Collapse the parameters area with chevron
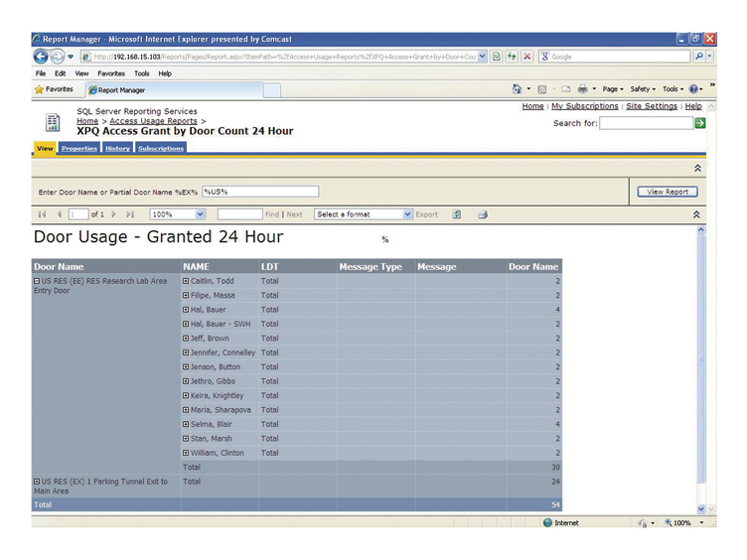This screenshot has width=747, height=560. 696,169
